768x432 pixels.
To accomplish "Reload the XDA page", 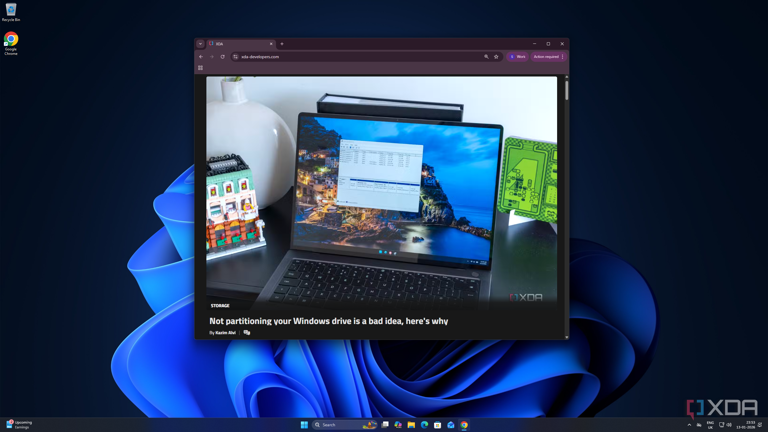I will click(223, 57).
